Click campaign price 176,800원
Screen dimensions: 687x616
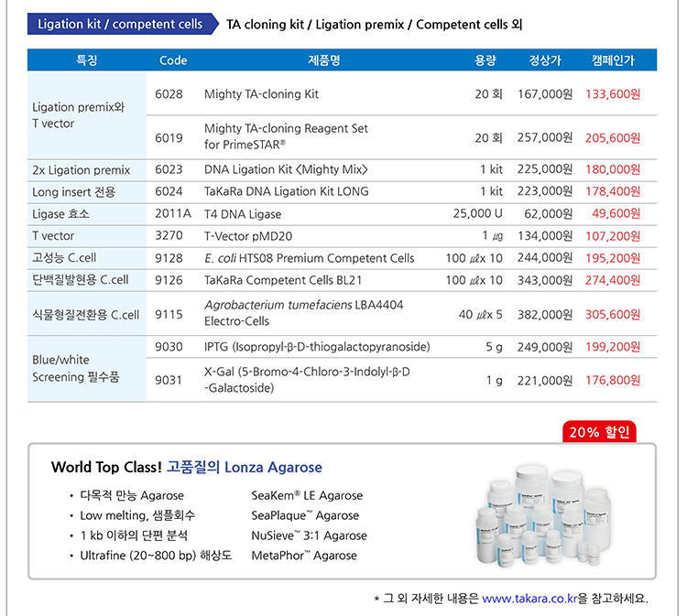613,380
